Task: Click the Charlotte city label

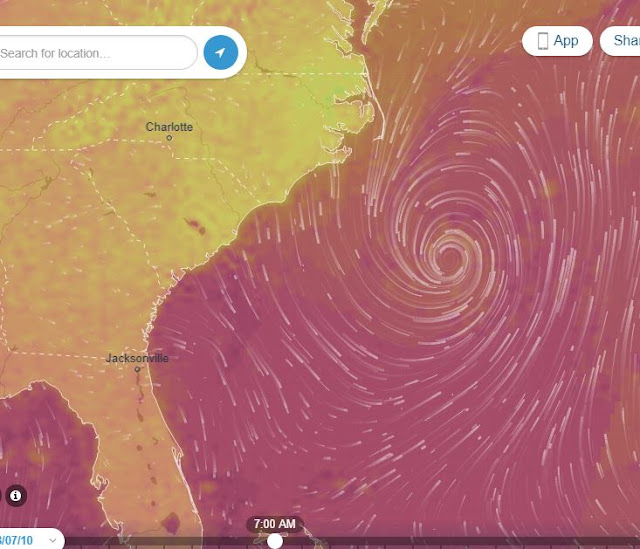Action: [x=169, y=127]
